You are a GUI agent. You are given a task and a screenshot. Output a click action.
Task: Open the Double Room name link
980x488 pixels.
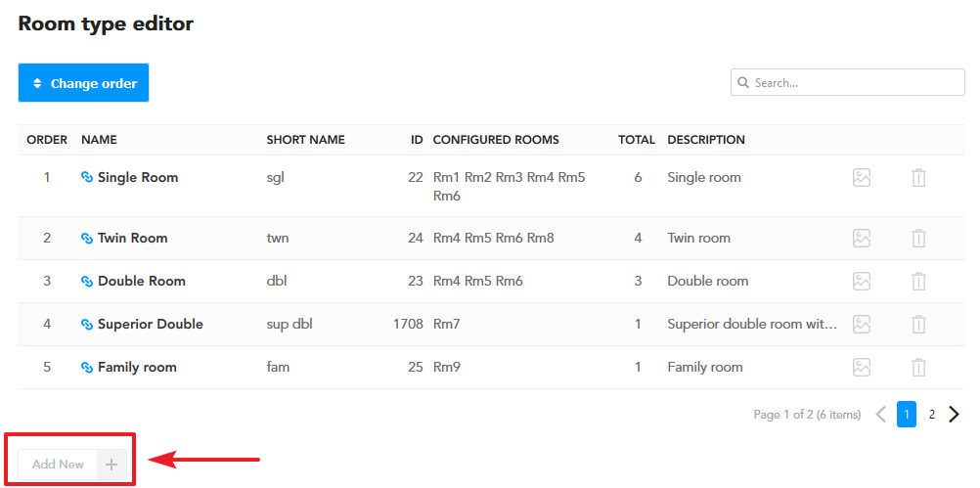141,282
